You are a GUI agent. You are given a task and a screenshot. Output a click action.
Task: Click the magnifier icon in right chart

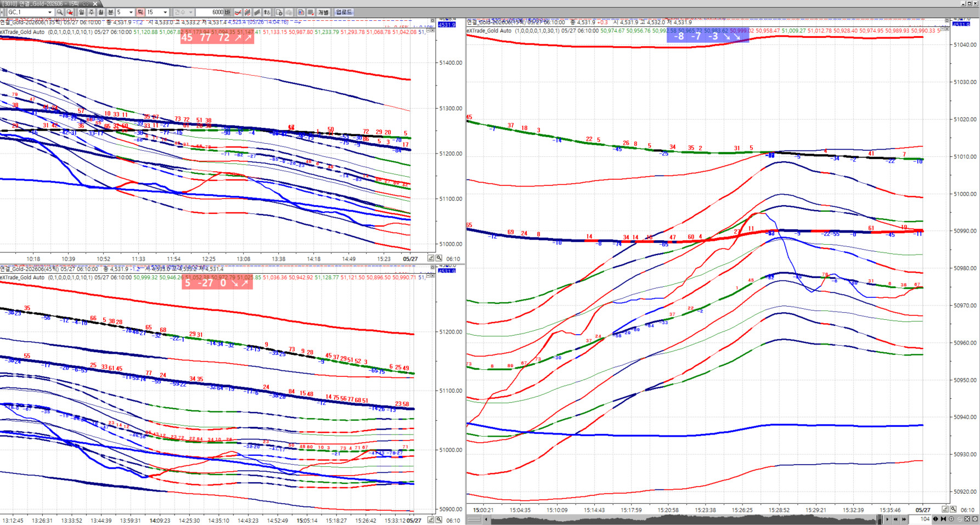click(x=953, y=510)
